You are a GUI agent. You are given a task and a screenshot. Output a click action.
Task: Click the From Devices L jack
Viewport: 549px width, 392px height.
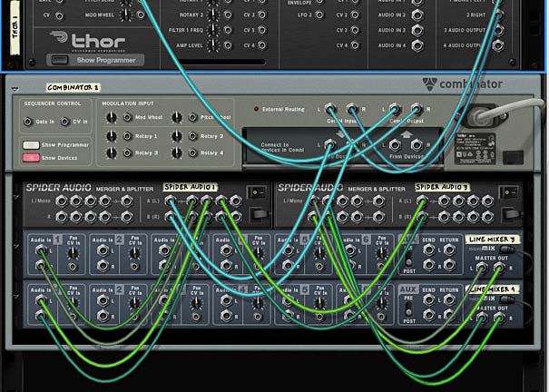[x=395, y=144]
